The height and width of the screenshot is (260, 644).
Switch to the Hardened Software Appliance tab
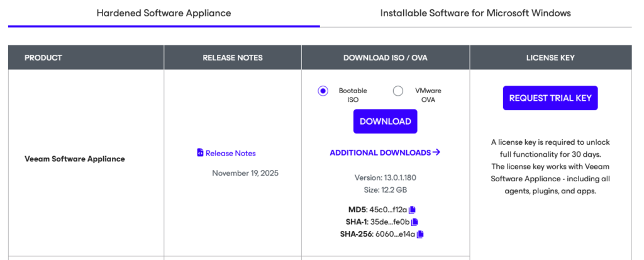(164, 13)
